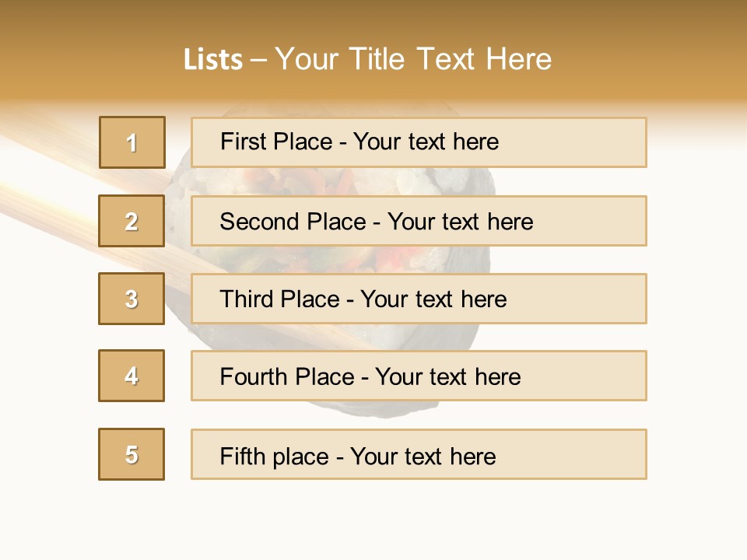Click 'Your Title Text Here' in heading
747x560 pixels.
(x=412, y=60)
